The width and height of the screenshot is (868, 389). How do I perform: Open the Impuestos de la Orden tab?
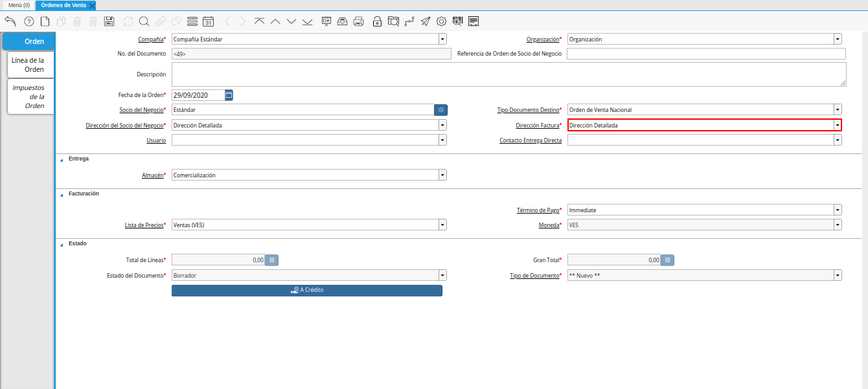(29, 96)
